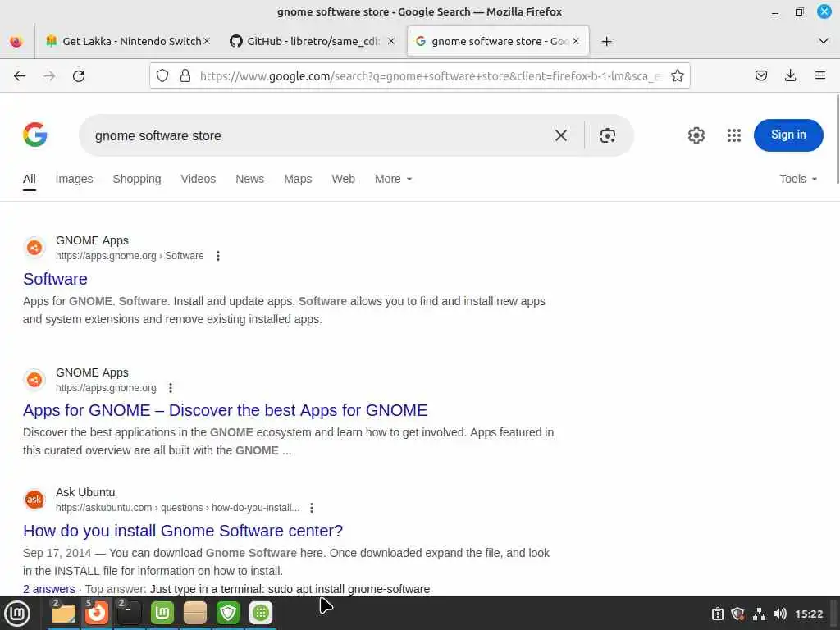Open the 2 answers link

[x=48, y=589]
